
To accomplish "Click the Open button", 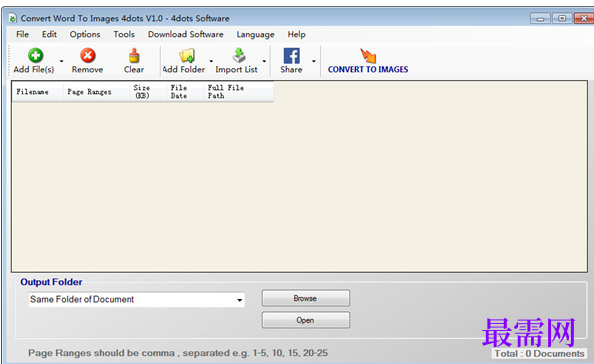I will tap(306, 320).
